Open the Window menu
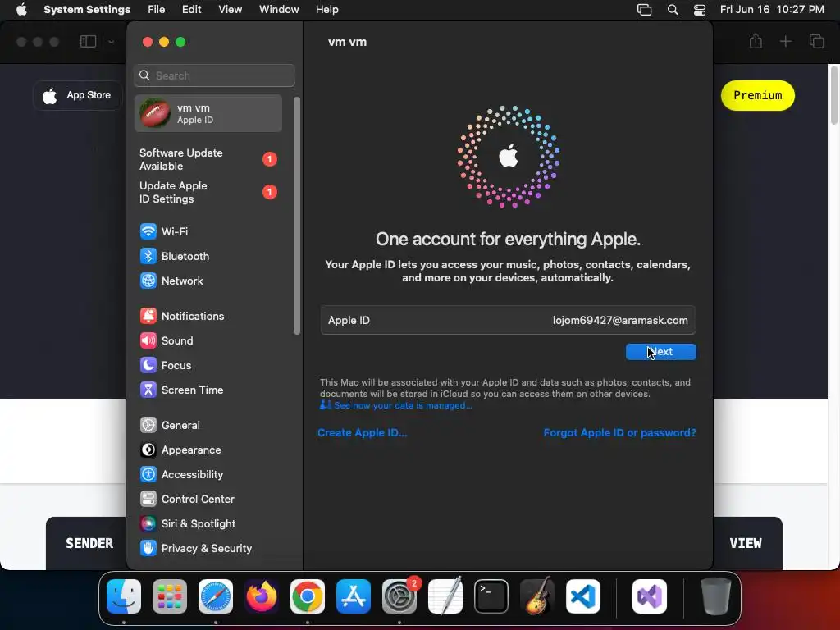840x630 pixels. click(279, 10)
